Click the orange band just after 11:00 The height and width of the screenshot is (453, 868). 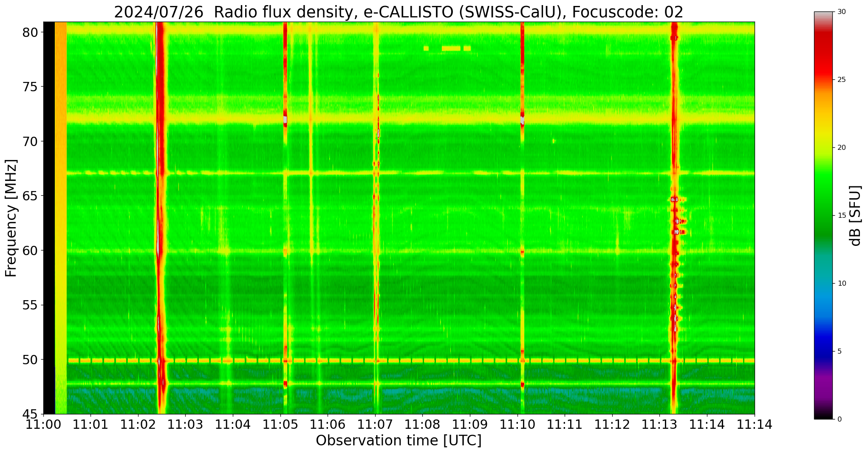(x=61, y=218)
